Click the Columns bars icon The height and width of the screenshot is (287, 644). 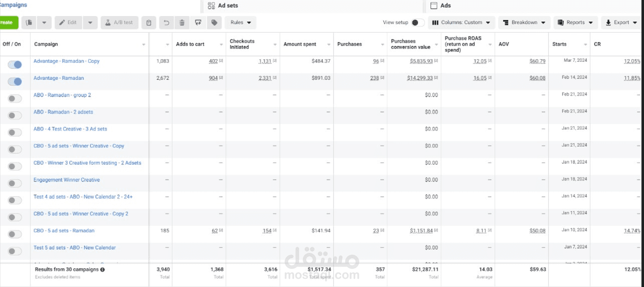pos(436,23)
